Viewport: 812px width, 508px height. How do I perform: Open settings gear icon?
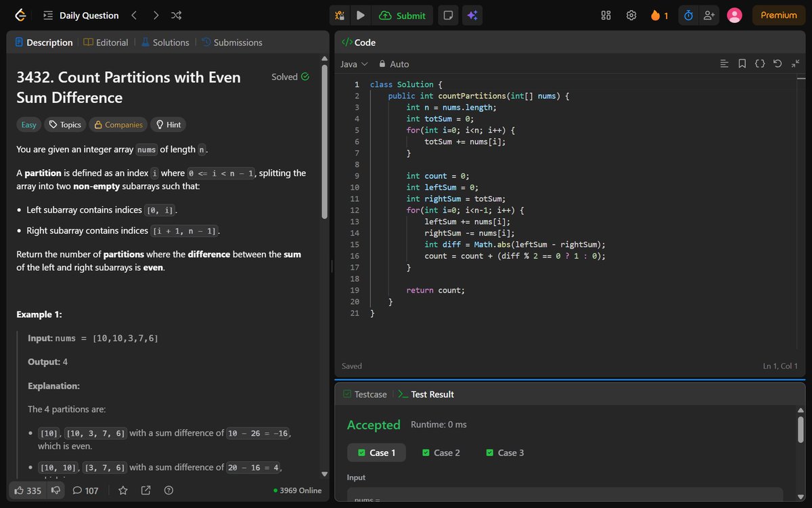[x=631, y=15]
